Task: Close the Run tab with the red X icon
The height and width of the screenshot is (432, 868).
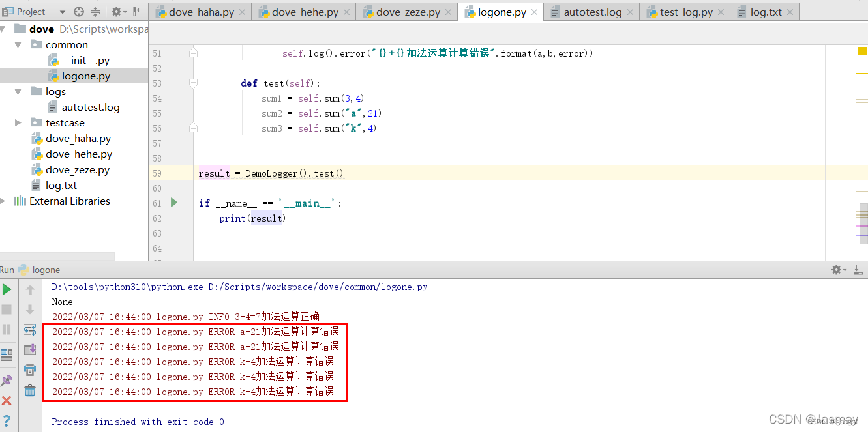Action: point(7,401)
